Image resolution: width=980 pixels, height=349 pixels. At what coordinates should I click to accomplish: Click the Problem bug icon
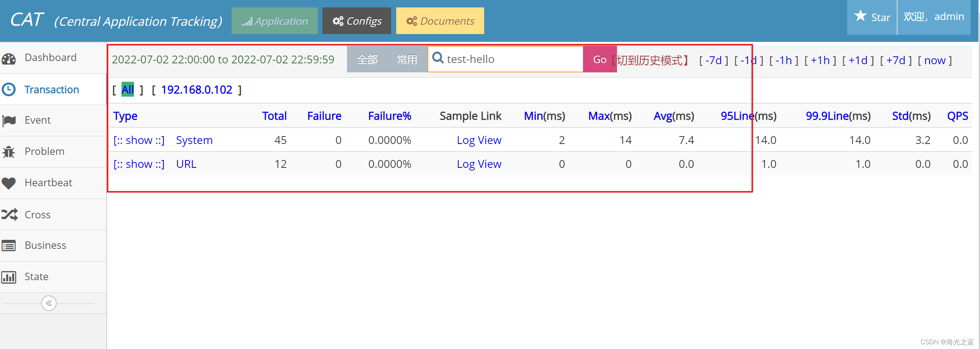click(x=9, y=152)
